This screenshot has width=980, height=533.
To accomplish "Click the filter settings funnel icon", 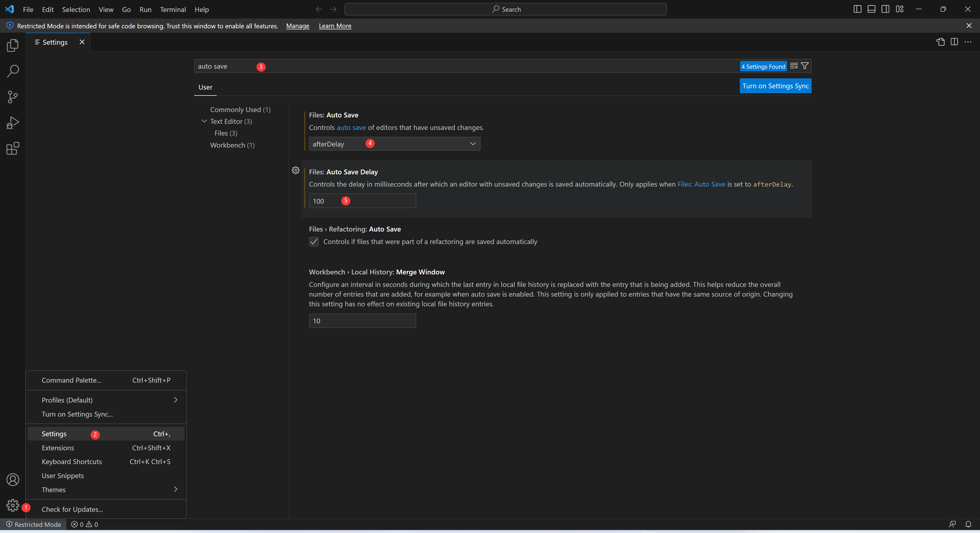I will (805, 66).
